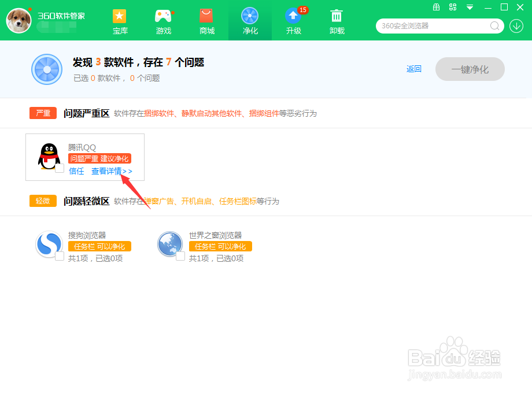Click the 轻微 orange severity tag
This screenshot has height=393, width=532.
click(43, 201)
